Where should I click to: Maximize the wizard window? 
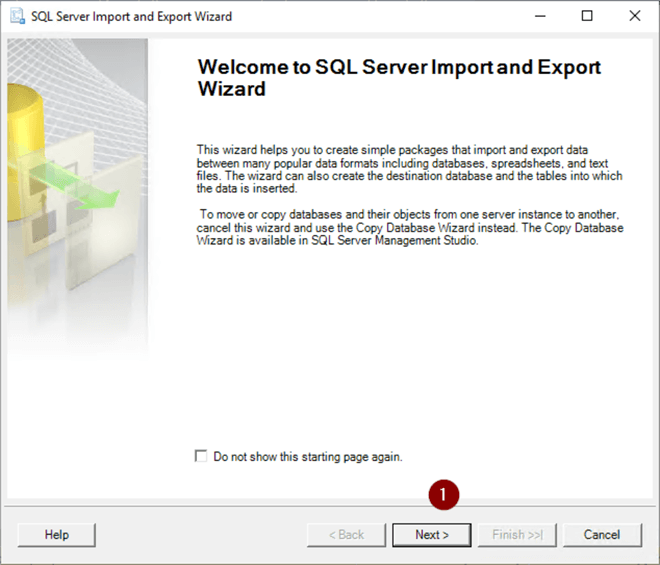tap(587, 16)
